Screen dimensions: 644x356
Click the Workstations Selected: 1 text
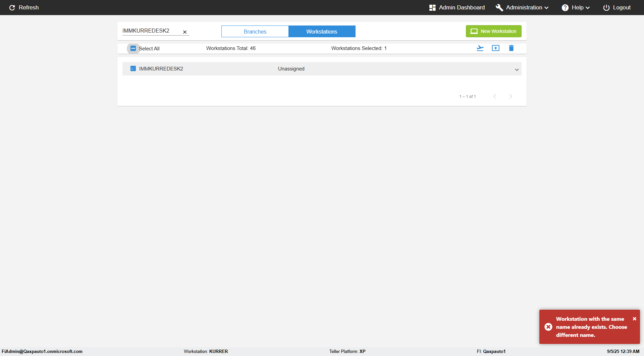coord(359,48)
